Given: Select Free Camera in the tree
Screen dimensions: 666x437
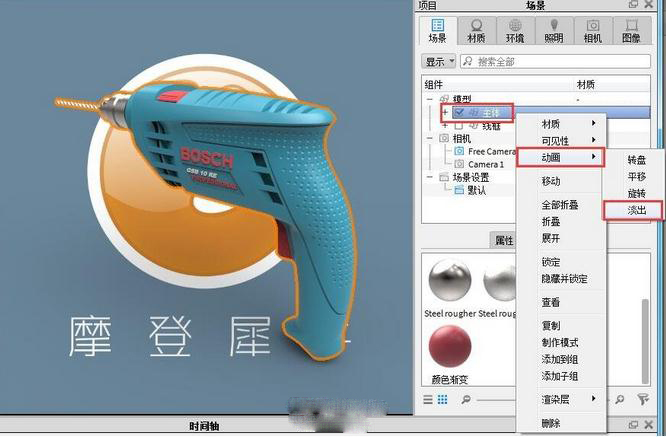Looking at the screenshot, I should pyautogui.click(x=491, y=151).
